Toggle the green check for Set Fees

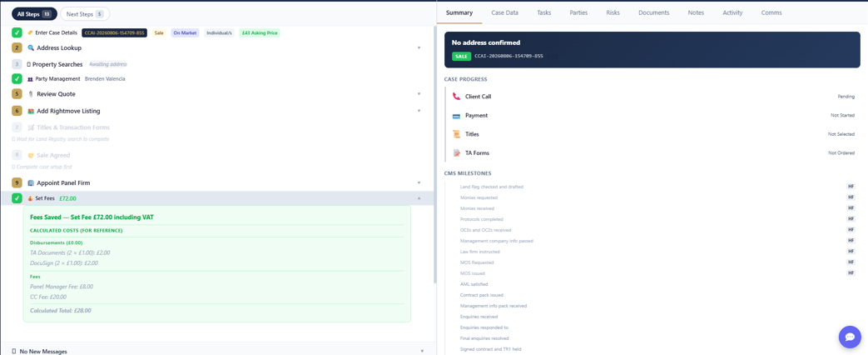coord(17,198)
